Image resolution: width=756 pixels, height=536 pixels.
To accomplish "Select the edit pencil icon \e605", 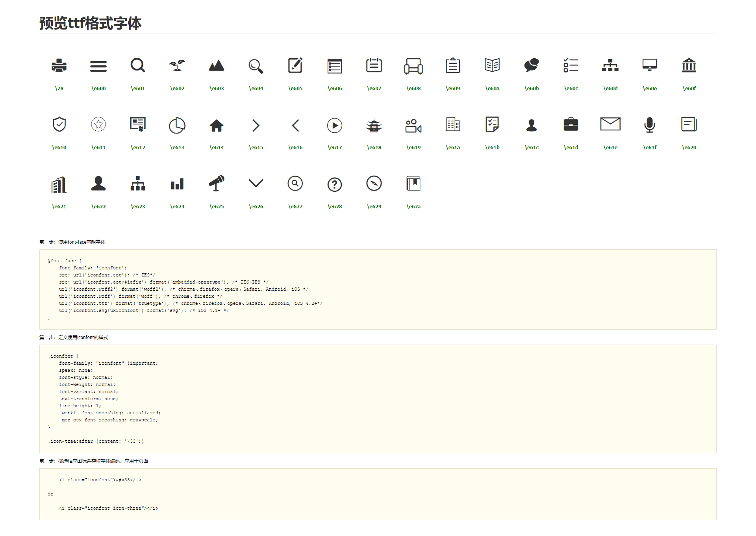I will 295,65.
